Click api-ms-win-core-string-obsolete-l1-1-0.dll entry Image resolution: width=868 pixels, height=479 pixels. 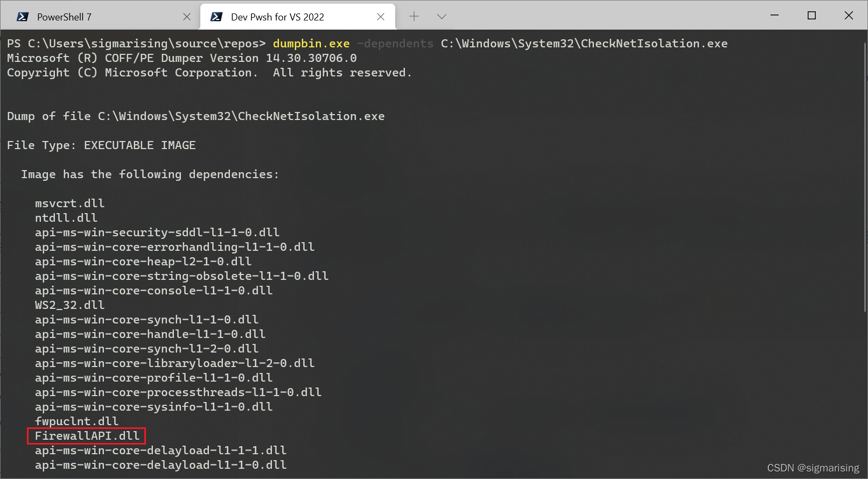[182, 276]
